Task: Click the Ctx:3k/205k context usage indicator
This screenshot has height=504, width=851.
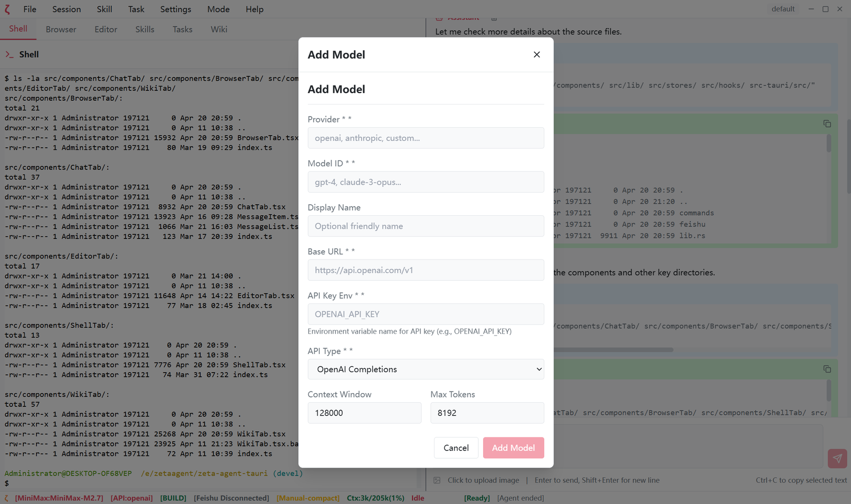Action: (375, 498)
